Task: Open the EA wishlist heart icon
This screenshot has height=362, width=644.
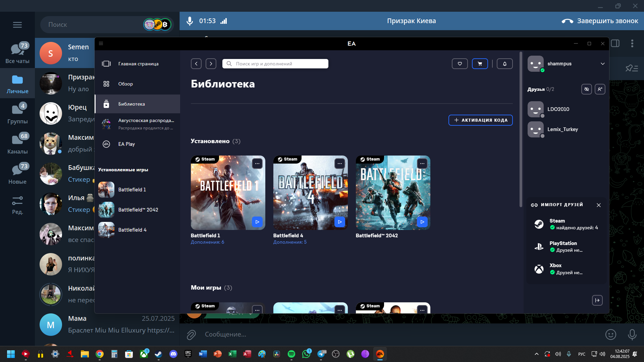Action: pyautogui.click(x=460, y=64)
